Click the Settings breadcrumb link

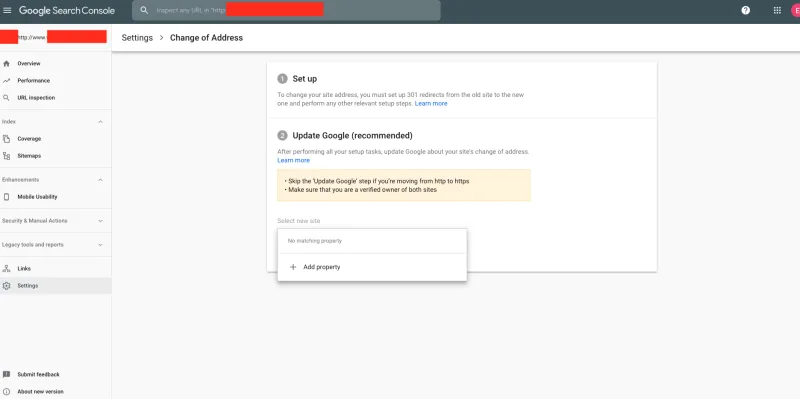coord(137,38)
